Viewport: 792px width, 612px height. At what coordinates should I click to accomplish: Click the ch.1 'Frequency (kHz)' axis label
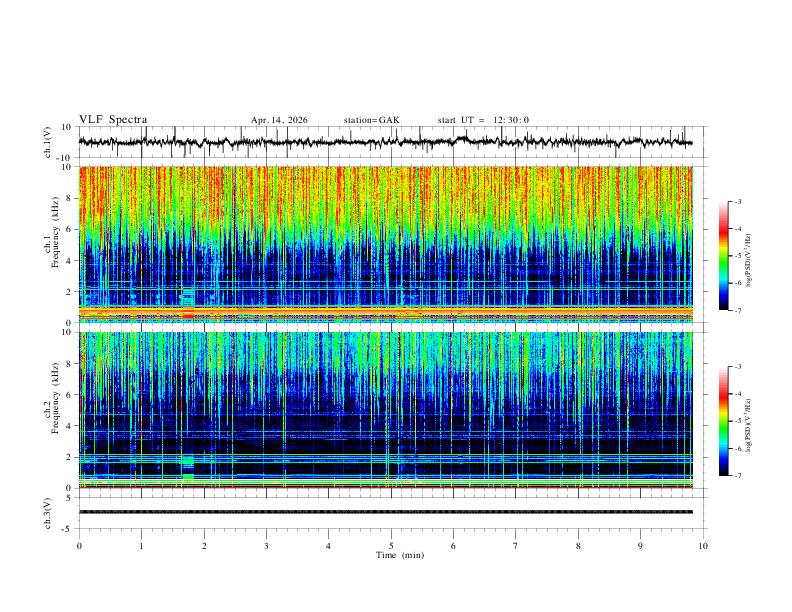pyautogui.click(x=55, y=232)
